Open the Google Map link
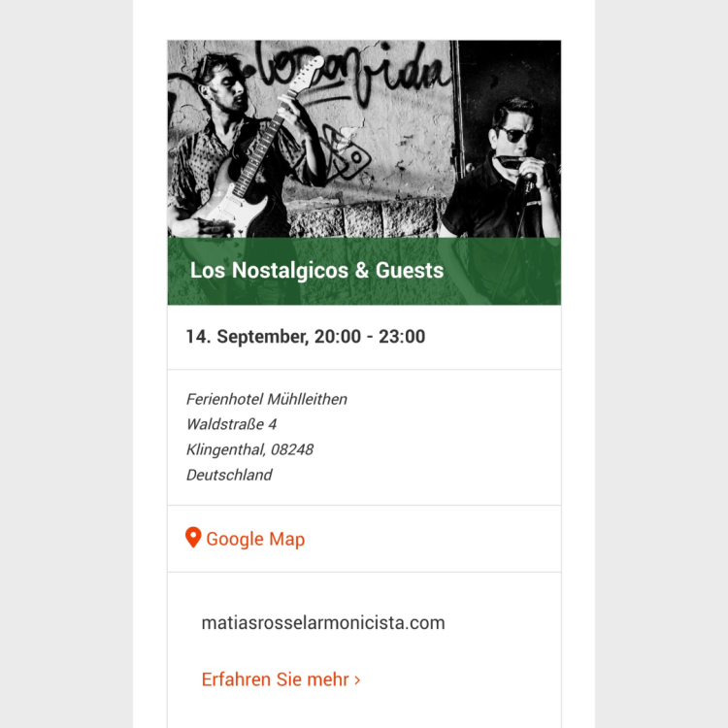The height and width of the screenshot is (728, 728). coord(246,539)
